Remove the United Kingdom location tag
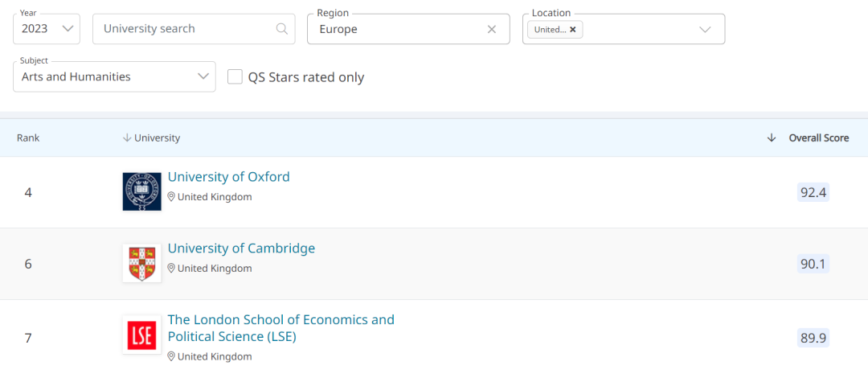This screenshot has height=374, width=868. coord(573,30)
